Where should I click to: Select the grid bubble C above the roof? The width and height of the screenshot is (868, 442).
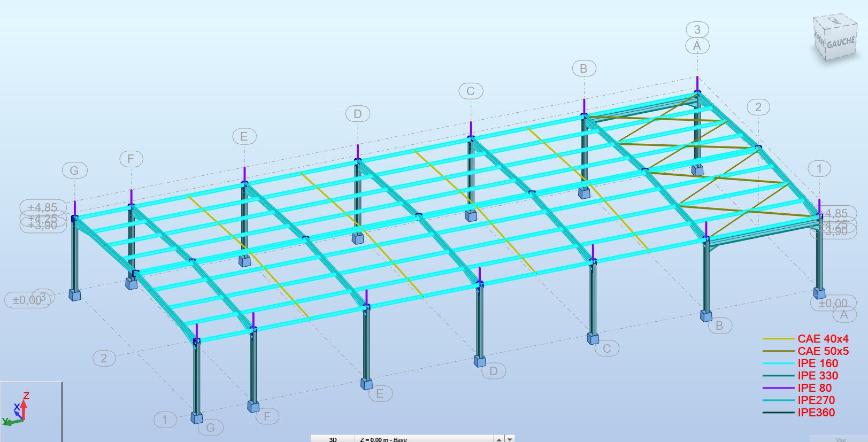pyautogui.click(x=471, y=91)
